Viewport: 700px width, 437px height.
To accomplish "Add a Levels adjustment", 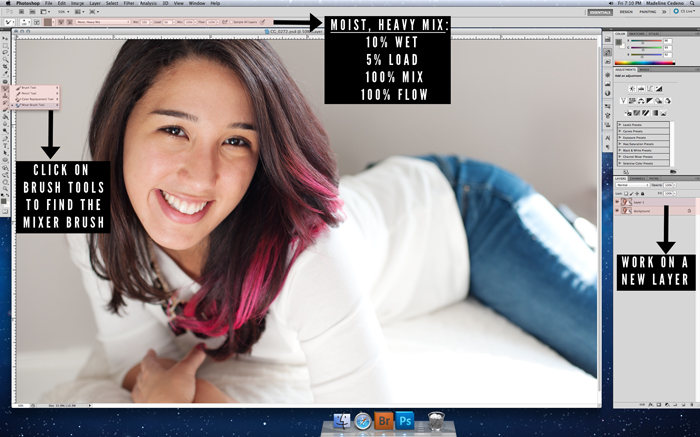I will pos(641,89).
